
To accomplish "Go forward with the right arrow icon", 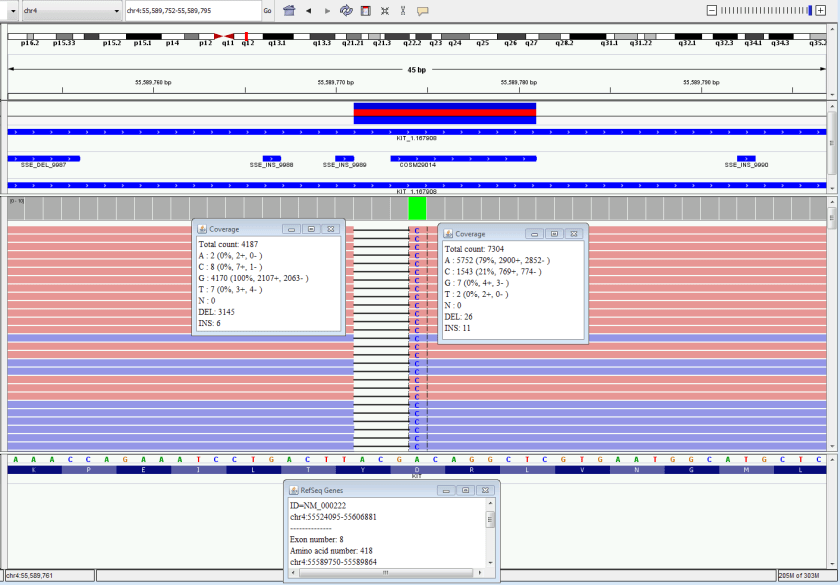I will point(327,10).
